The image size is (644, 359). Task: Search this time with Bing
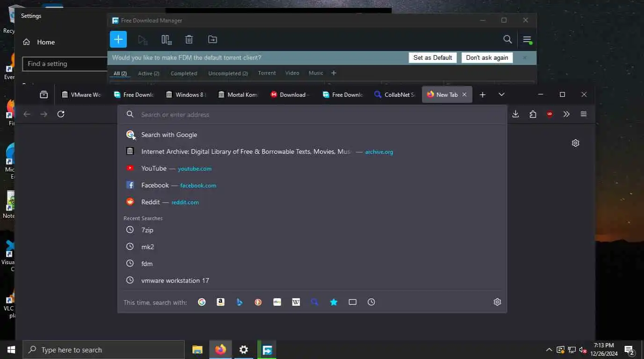(x=239, y=302)
